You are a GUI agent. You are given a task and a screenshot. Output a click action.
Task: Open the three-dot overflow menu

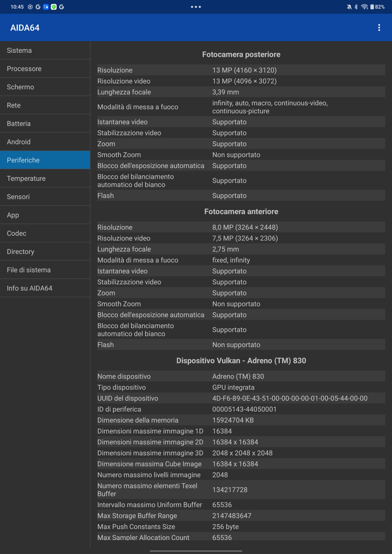(x=379, y=27)
